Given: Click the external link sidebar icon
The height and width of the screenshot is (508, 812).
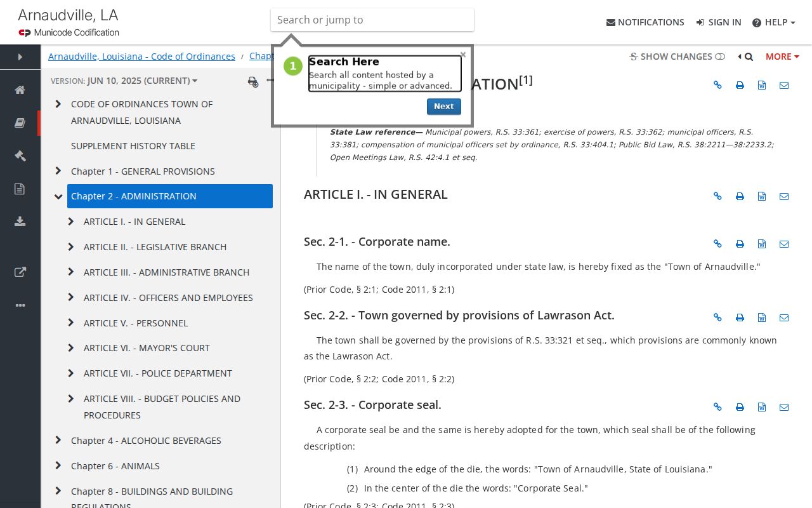Looking at the screenshot, I should 20,272.
